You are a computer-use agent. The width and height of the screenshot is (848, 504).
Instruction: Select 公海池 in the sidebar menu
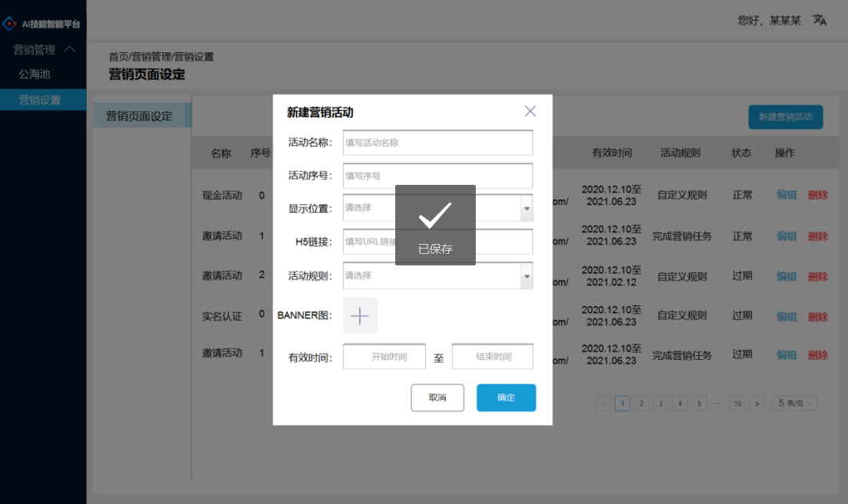[34, 74]
